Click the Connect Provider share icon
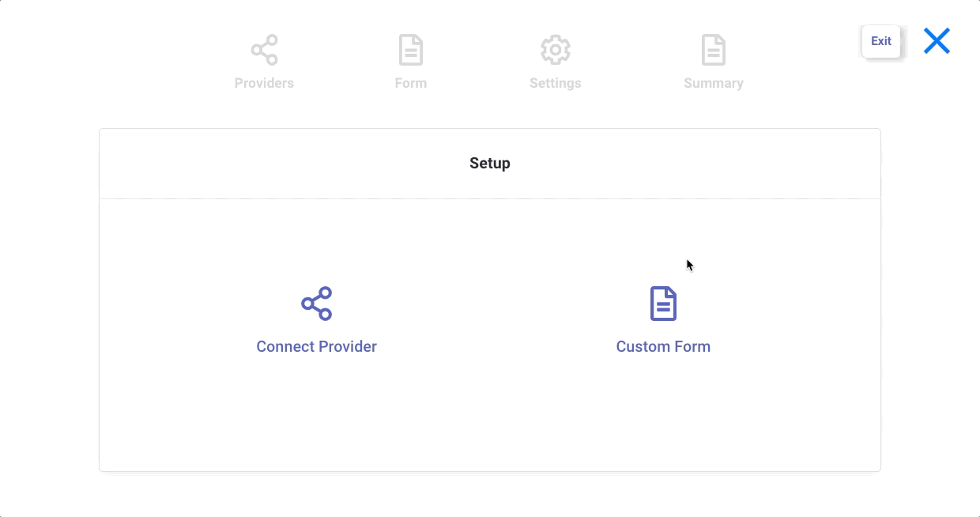980x517 pixels. (316, 304)
